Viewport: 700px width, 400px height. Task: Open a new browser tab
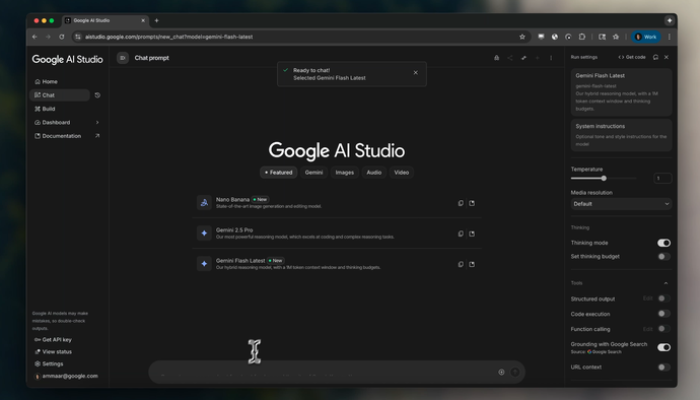156,21
